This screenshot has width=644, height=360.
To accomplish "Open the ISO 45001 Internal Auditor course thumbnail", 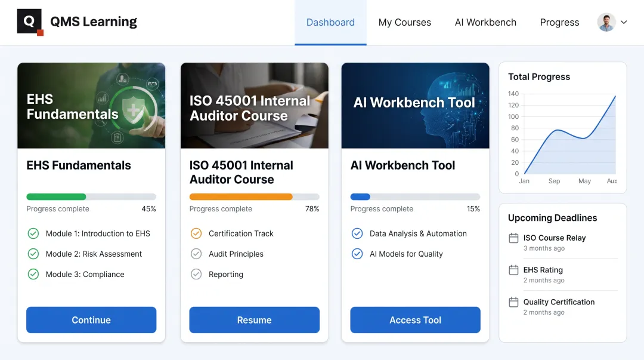I will coord(254,105).
